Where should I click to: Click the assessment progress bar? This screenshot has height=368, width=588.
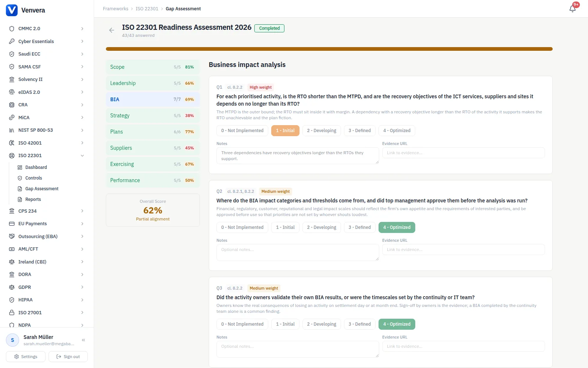point(329,49)
